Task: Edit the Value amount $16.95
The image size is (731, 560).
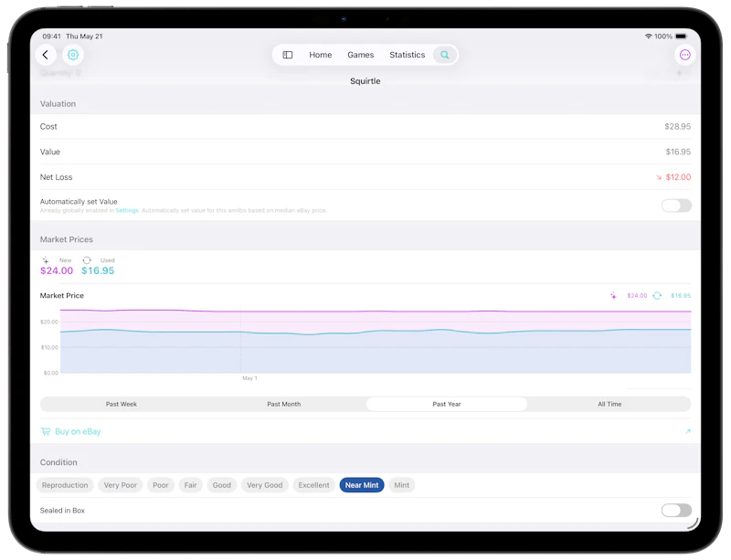Action: [x=678, y=152]
